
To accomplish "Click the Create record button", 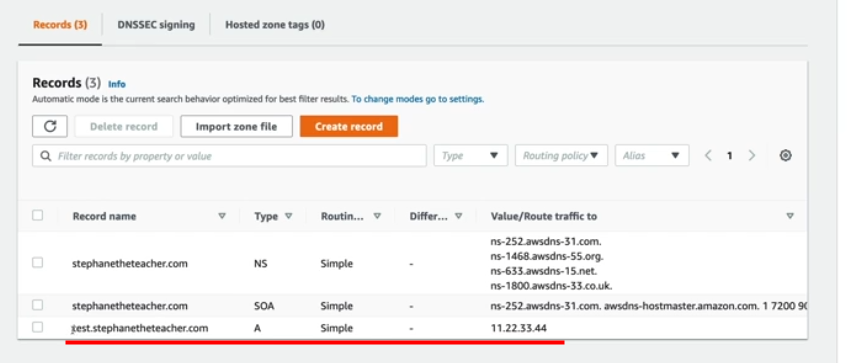I will point(349,126).
